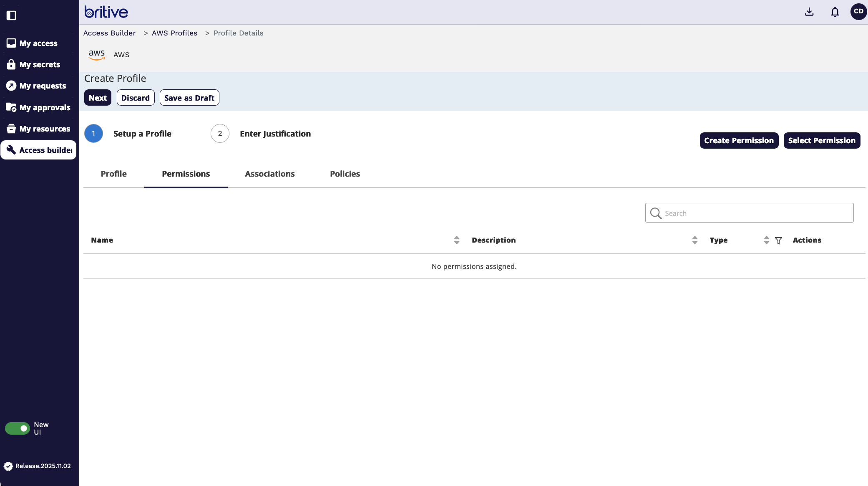The image size is (868, 486).
Task: Sort by the Type column arrows
Action: [x=766, y=240]
